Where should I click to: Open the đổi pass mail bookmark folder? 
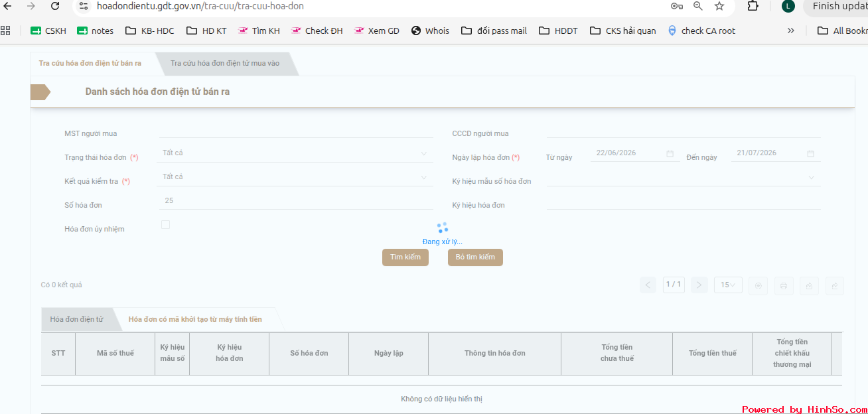pos(494,31)
